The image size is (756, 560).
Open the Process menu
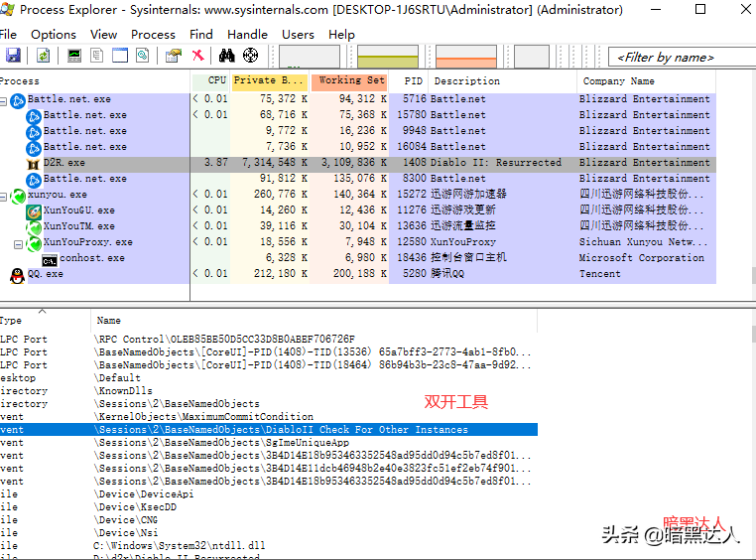153,35
